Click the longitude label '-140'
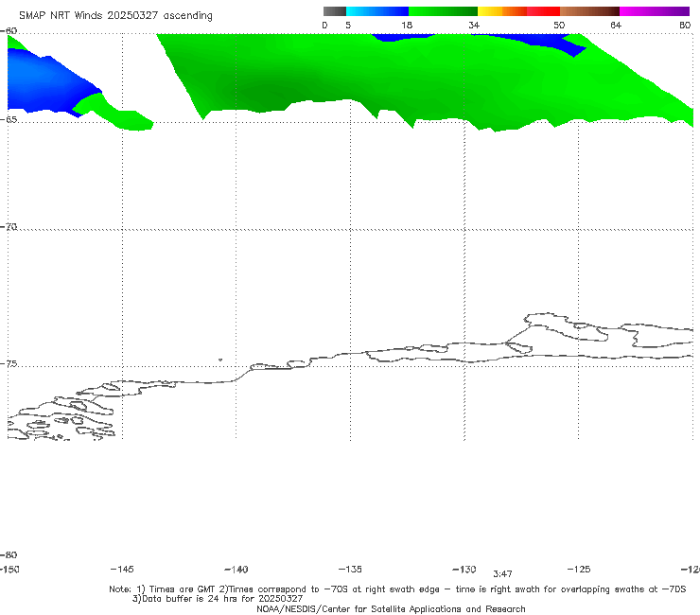 (x=236, y=570)
